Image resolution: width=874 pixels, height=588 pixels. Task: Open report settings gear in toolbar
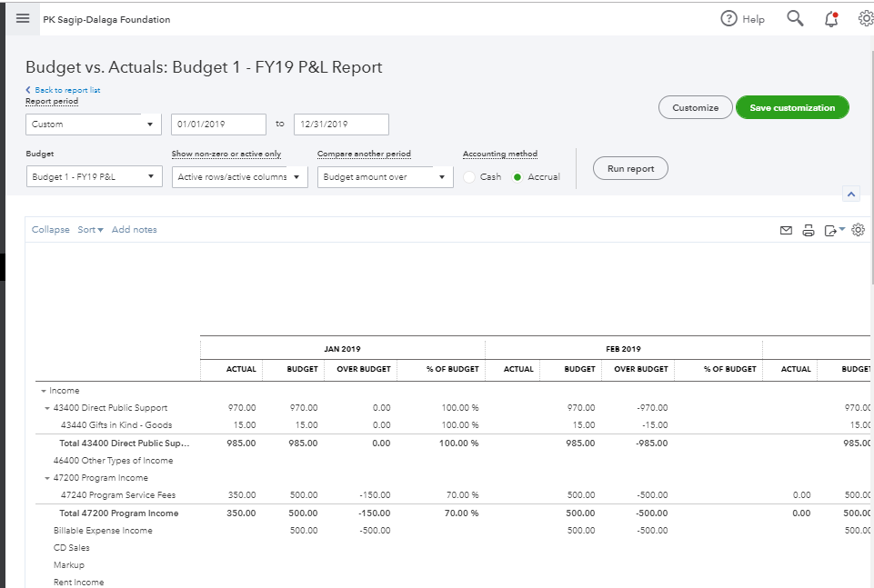click(x=858, y=230)
